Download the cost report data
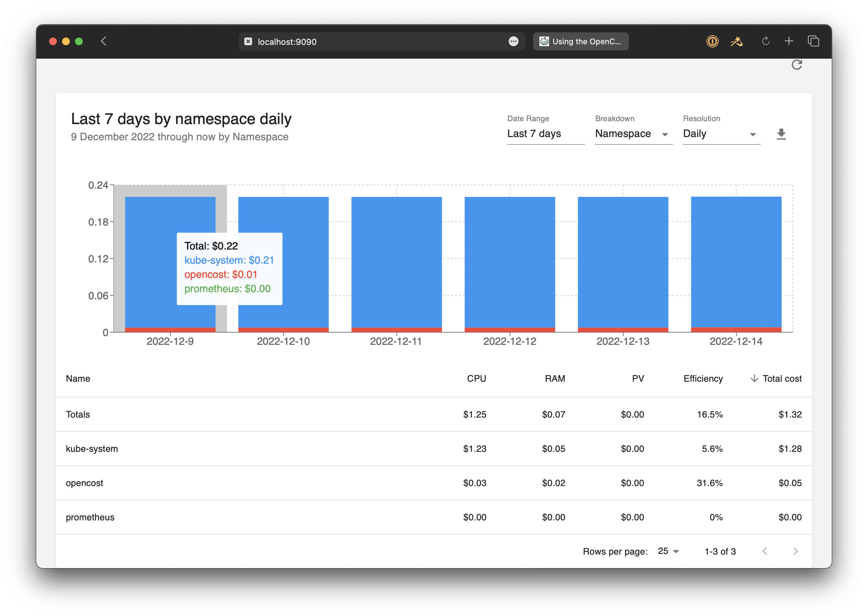Viewport: 868px width, 616px height. 781,134
